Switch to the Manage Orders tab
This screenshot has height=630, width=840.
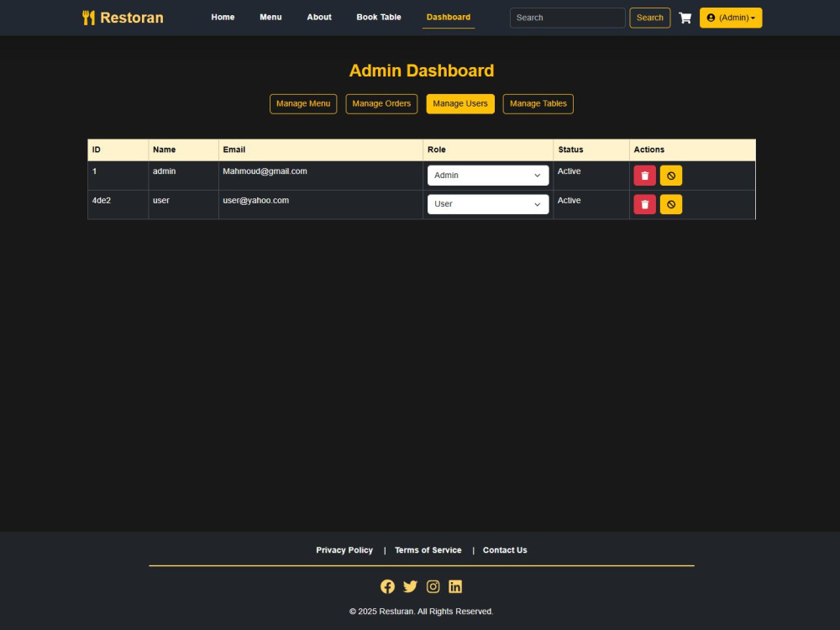click(x=381, y=104)
